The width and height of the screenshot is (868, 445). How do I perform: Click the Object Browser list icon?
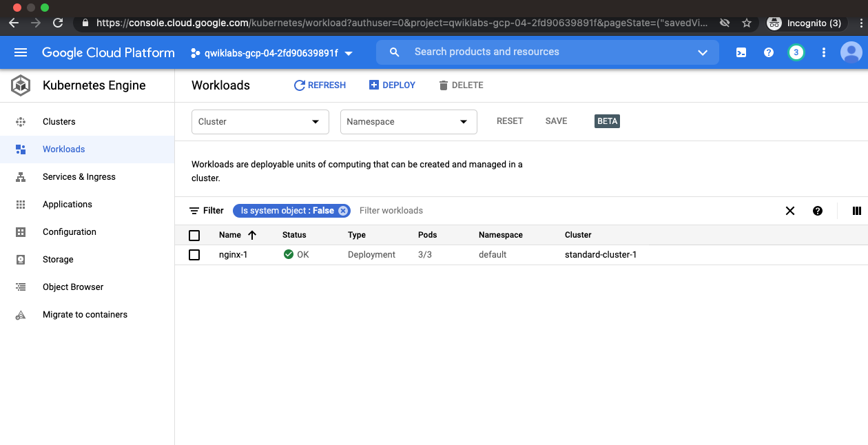point(21,287)
